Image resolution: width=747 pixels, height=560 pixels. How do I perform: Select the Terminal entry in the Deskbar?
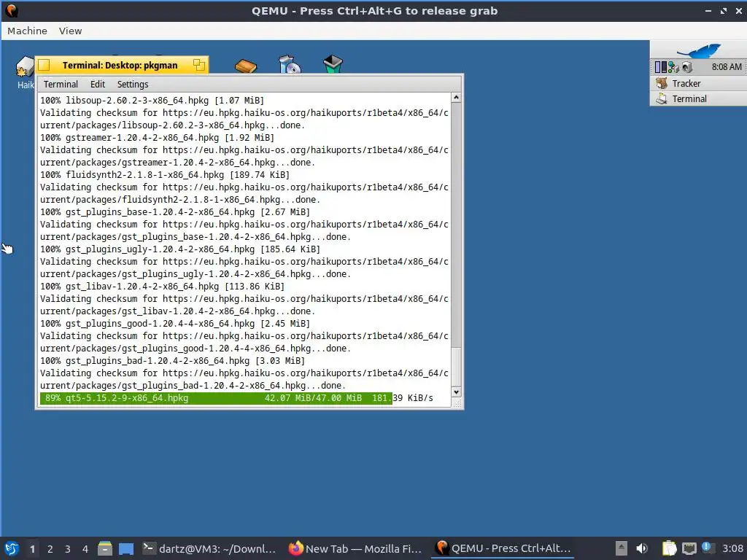pyautogui.click(x=698, y=98)
